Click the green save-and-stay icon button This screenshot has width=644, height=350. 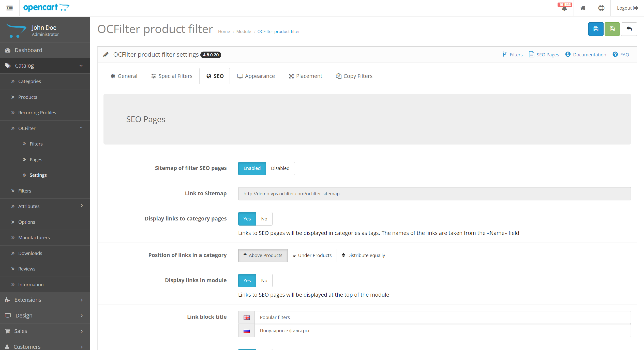pyautogui.click(x=612, y=29)
